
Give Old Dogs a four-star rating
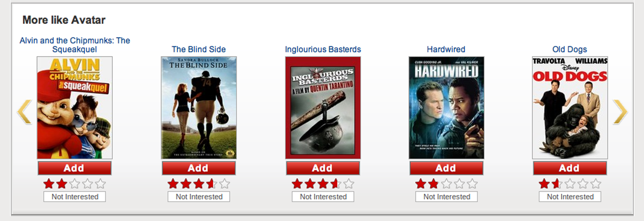pyautogui.click(x=583, y=184)
